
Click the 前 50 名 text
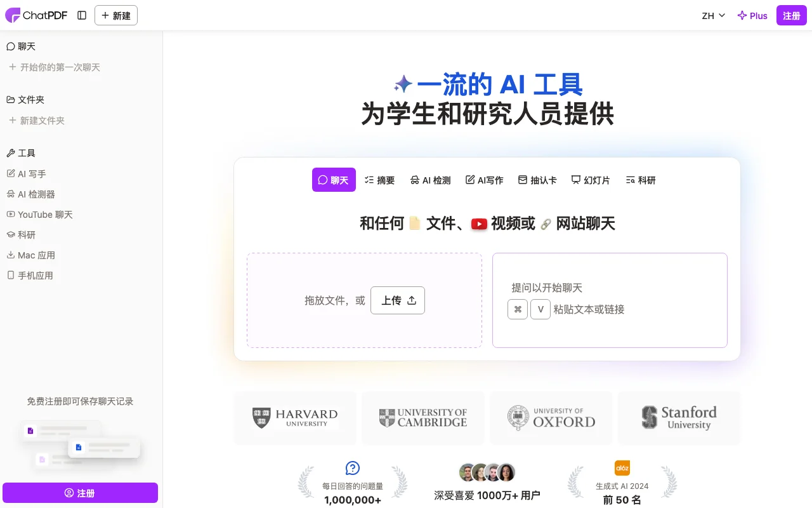pyautogui.click(x=622, y=500)
